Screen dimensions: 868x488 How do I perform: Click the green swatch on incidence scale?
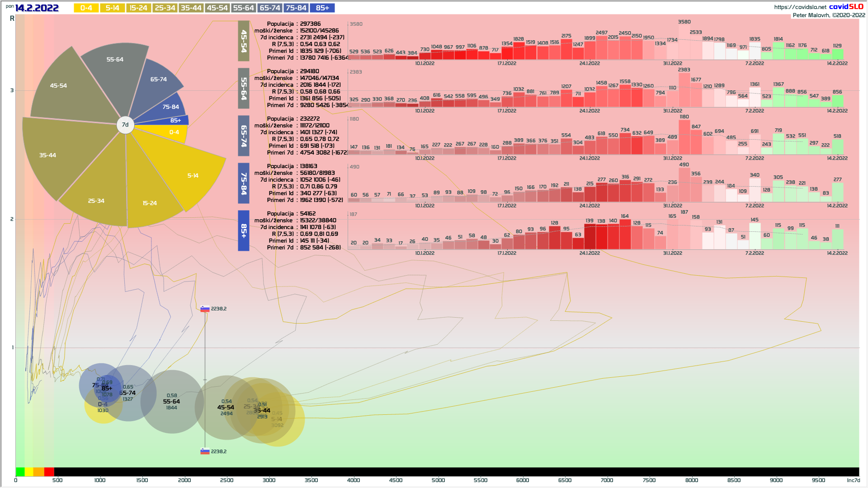click(x=20, y=472)
